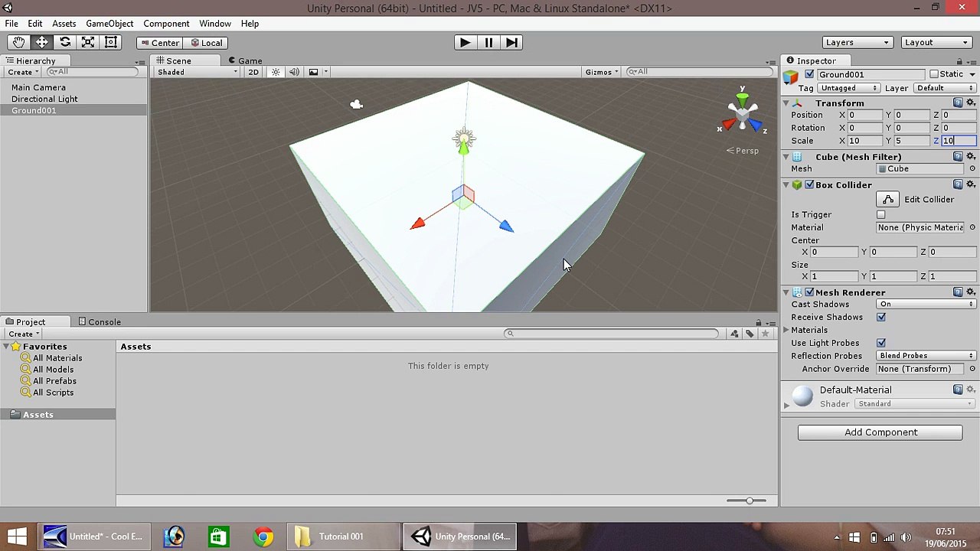
Task: Open Mesh Renderer gear settings
Action: point(971,292)
